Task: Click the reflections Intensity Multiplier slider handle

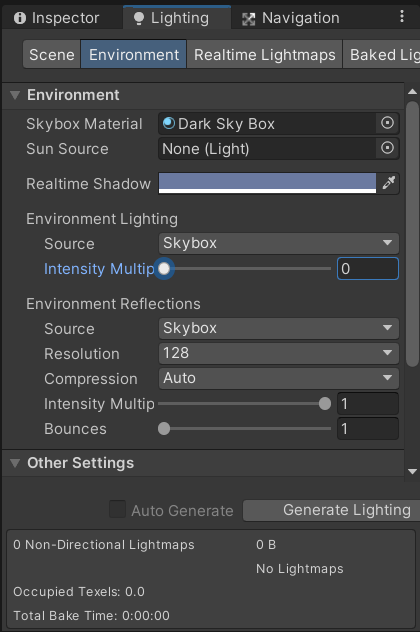Action: point(324,403)
